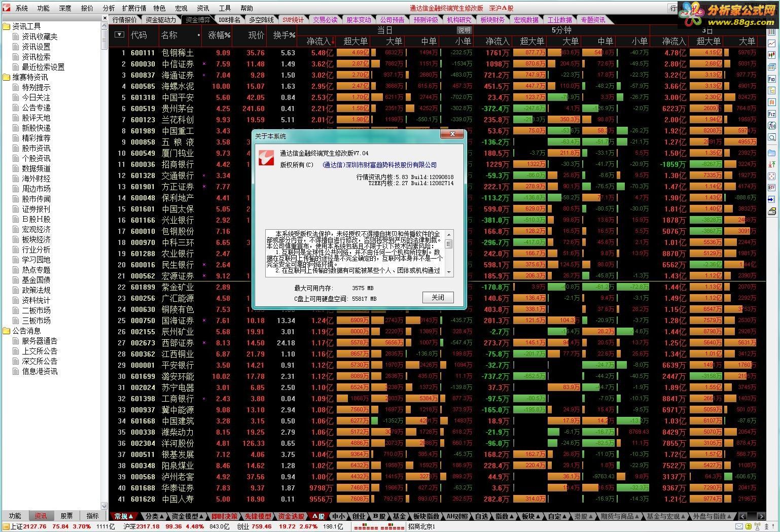Viewport: 780px width, 532px height.
Task: Select the 股票 tab at sidebar bottom
Action: point(66,516)
